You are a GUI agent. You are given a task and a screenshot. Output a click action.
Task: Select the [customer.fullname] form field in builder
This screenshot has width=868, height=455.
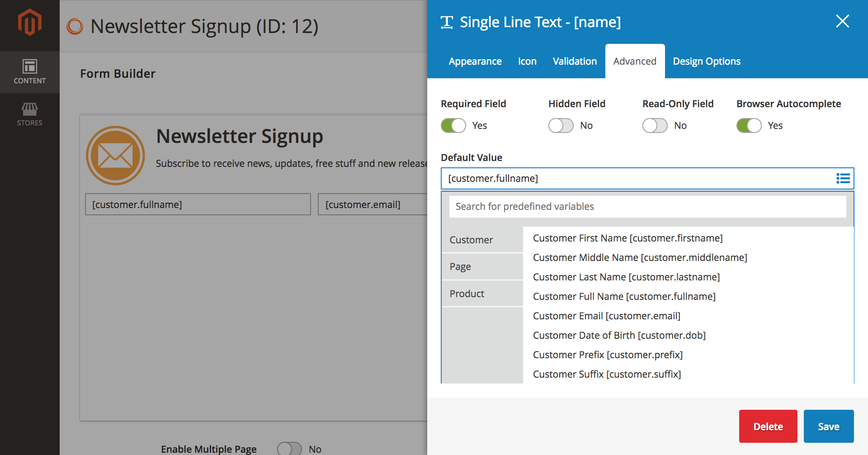pyautogui.click(x=198, y=204)
